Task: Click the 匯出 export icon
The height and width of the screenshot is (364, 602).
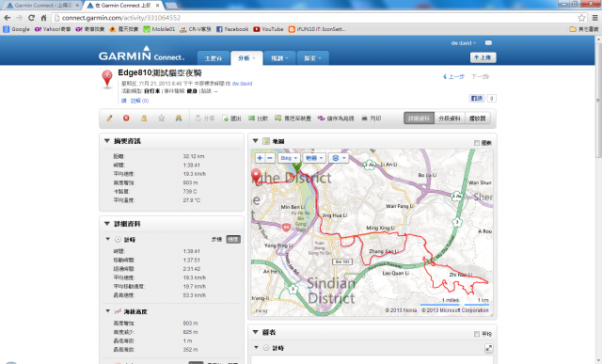Action: coord(226,119)
